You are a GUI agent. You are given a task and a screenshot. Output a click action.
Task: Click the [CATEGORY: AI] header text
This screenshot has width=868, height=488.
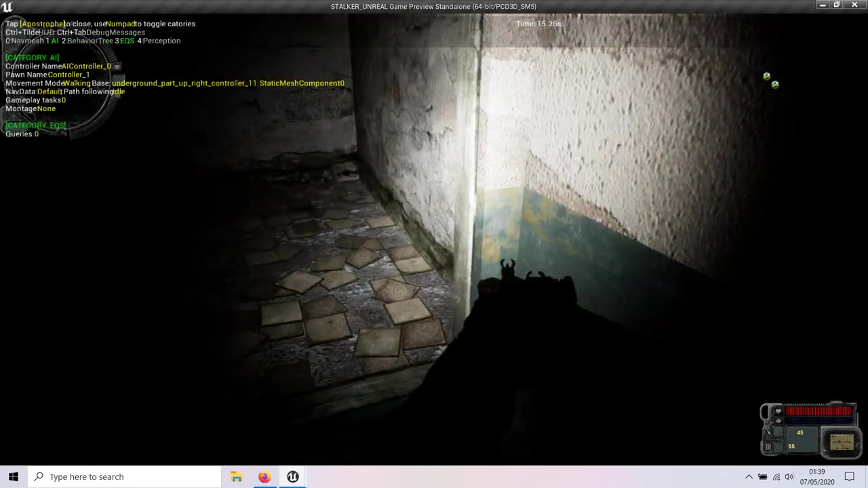[x=33, y=58]
